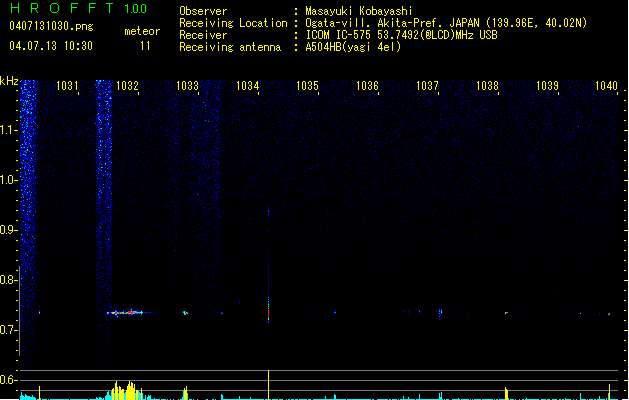This screenshot has height=400, width=629.
Task: Click the date stamp 04.07.13 10:30
Action: point(51,46)
